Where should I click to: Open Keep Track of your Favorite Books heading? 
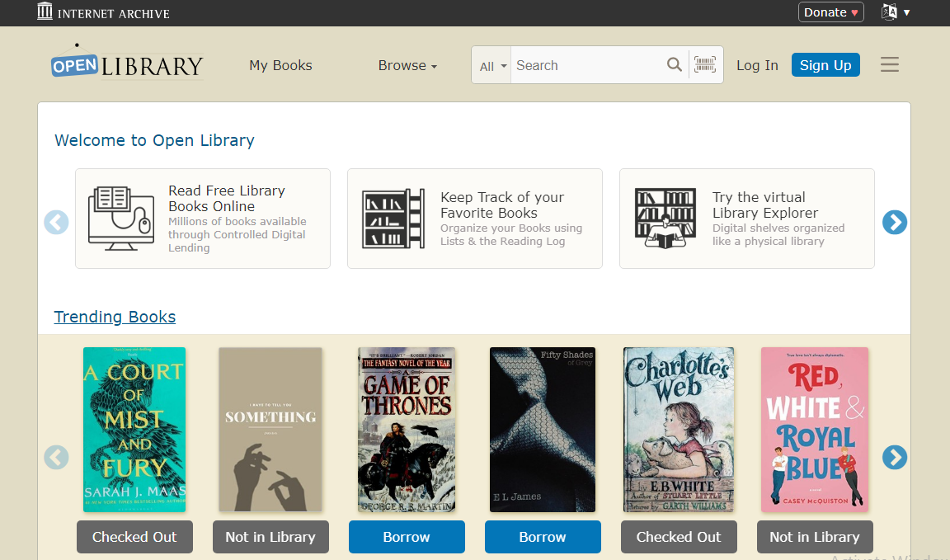coord(502,205)
